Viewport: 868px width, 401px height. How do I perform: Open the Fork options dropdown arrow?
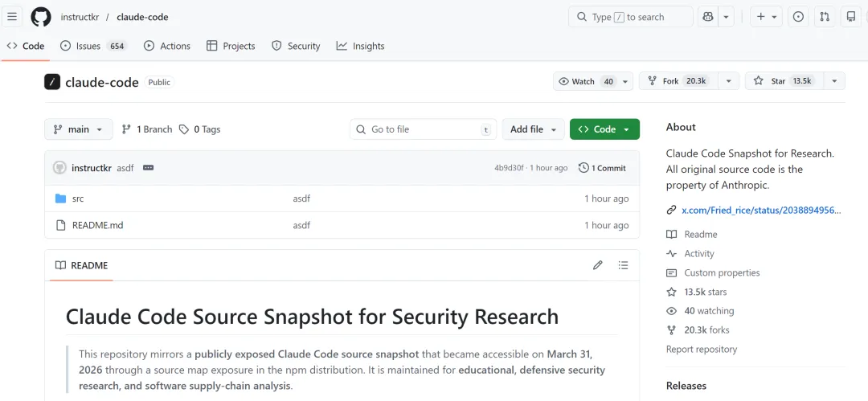(x=727, y=81)
